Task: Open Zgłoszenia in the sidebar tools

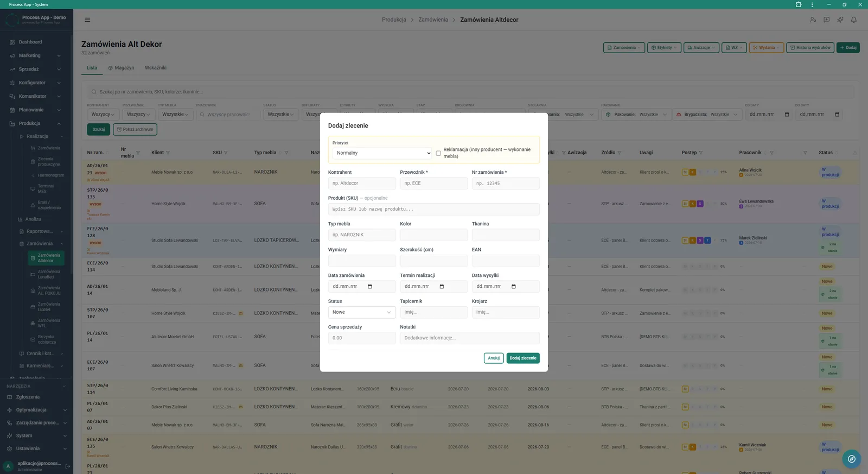Action: (28, 397)
